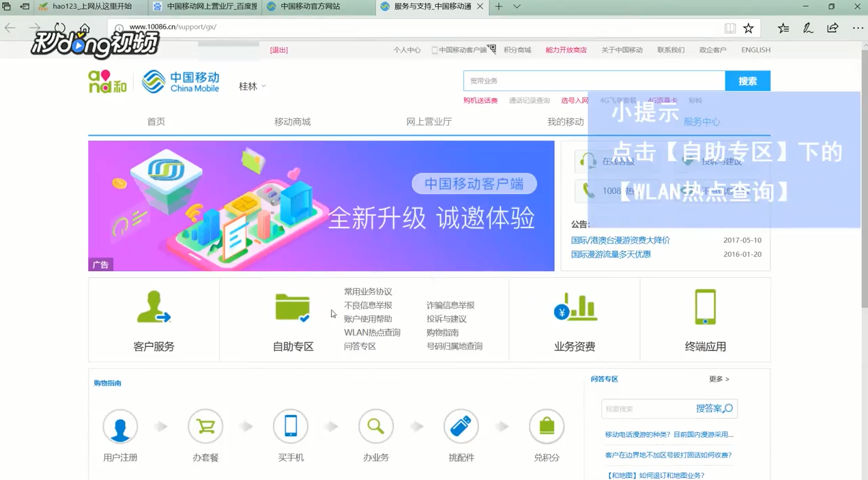868x480 pixels.
Task: Click 办业务 magnifier icon
Action: [376, 427]
